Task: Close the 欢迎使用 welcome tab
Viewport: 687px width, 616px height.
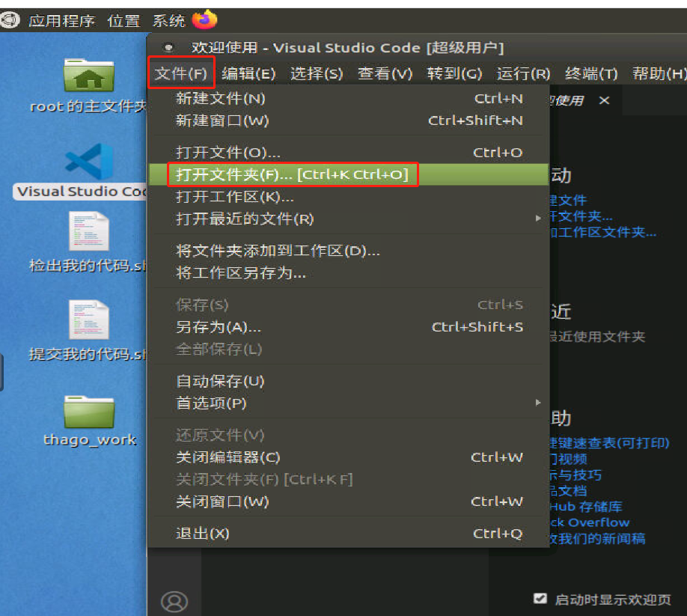Action: (x=604, y=100)
